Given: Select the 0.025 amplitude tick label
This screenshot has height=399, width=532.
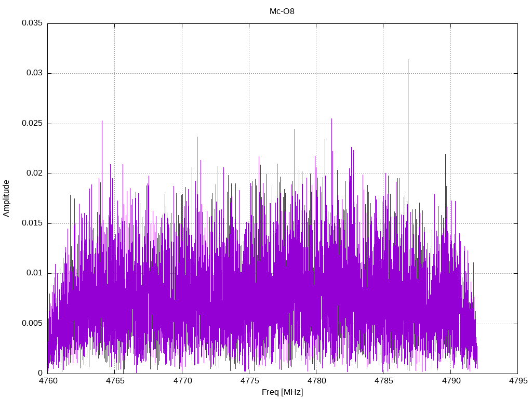Looking at the screenshot, I should click(x=32, y=124).
